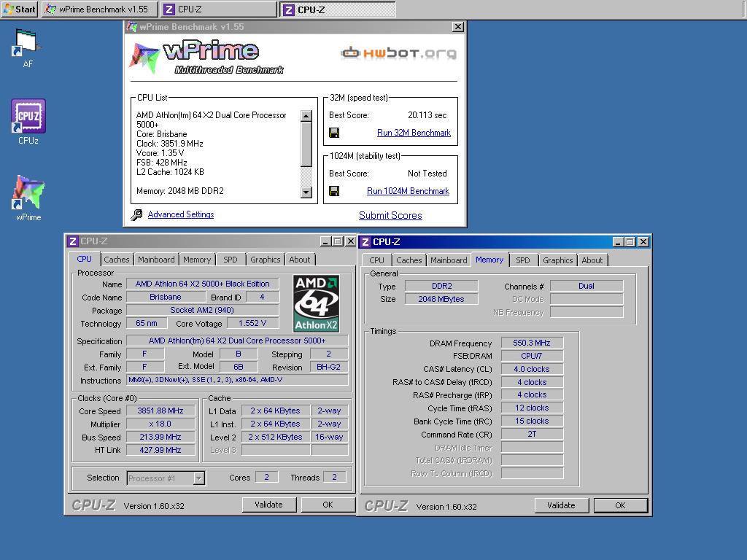747x560 pixels.
Task: Open Mainboard tab in left CPU-Z window
Action: 156,260
